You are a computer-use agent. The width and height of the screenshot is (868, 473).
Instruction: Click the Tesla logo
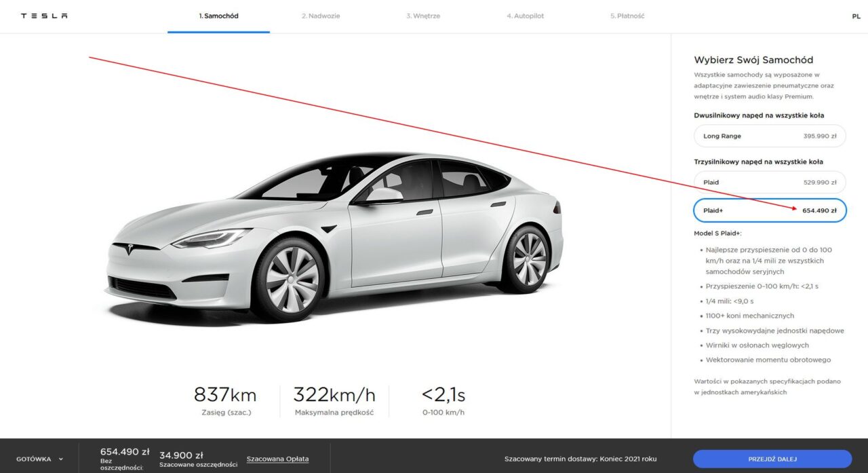[x=44, y=16]
